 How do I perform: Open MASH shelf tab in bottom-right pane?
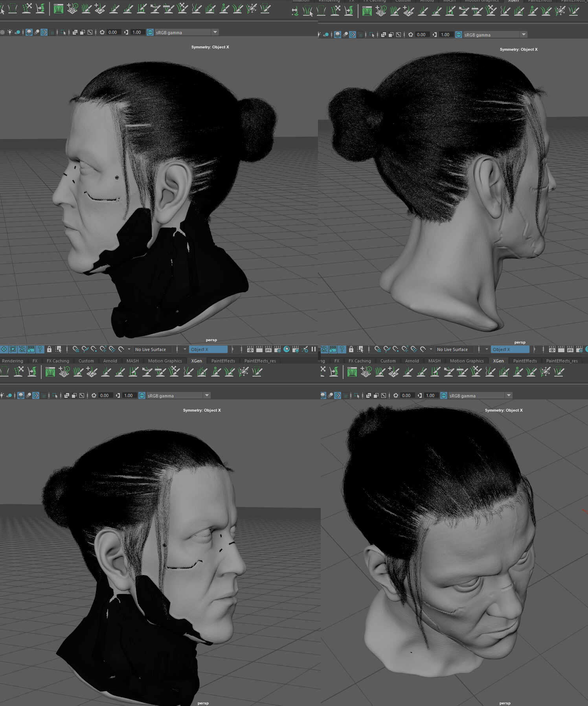point(434,361)
